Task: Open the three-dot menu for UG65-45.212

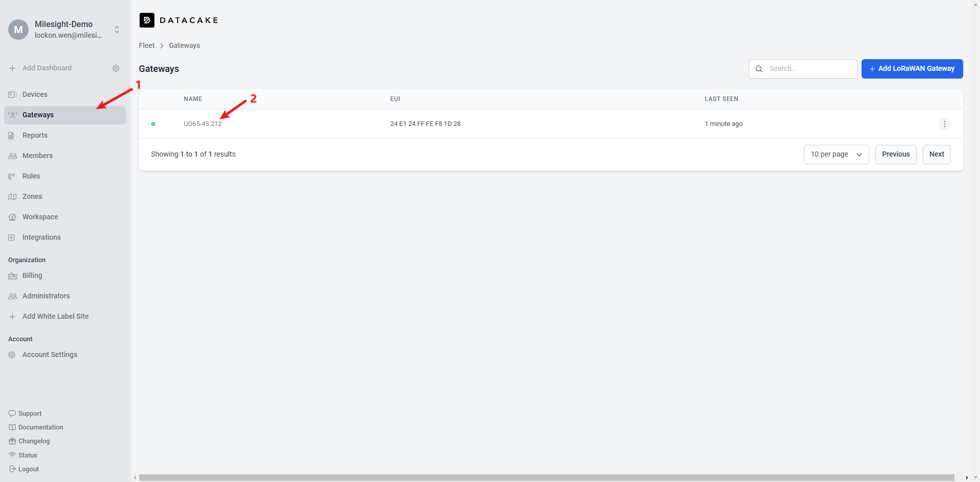Action: (945, 124)
